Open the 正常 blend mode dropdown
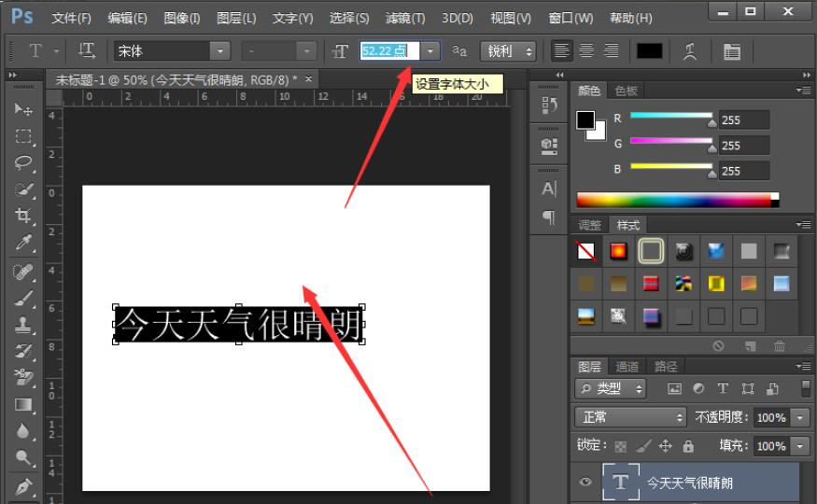 tap(630, 417)
